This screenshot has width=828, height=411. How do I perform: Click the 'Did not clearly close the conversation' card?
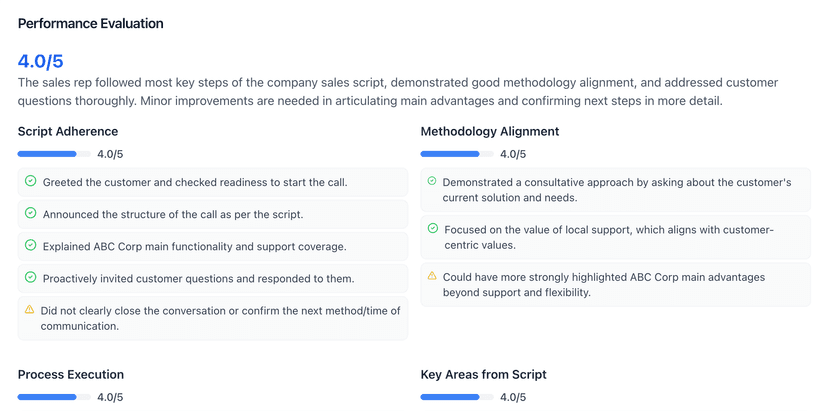click(213, 318)
